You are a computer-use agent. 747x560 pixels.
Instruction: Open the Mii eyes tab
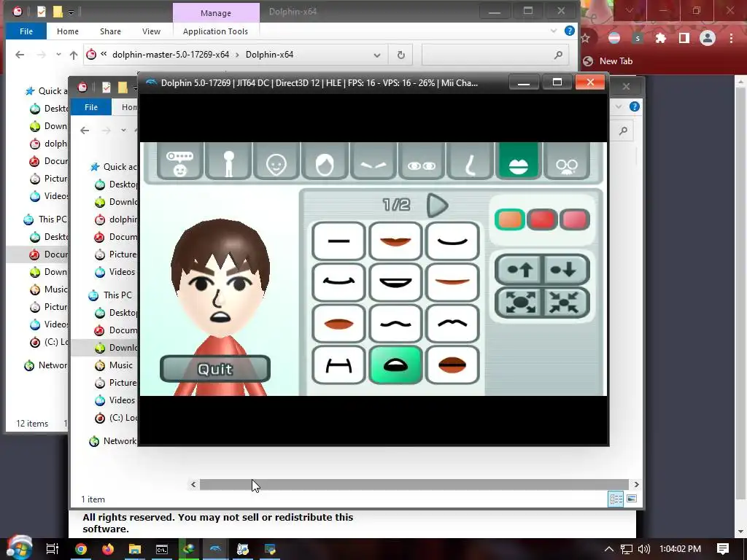pyautogui.click(x=422, y=162)
